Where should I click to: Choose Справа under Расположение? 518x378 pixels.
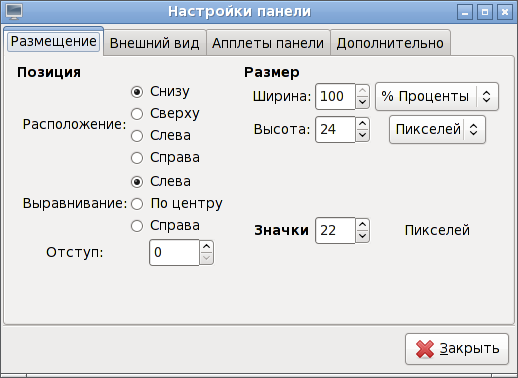[x=137, y=158]
